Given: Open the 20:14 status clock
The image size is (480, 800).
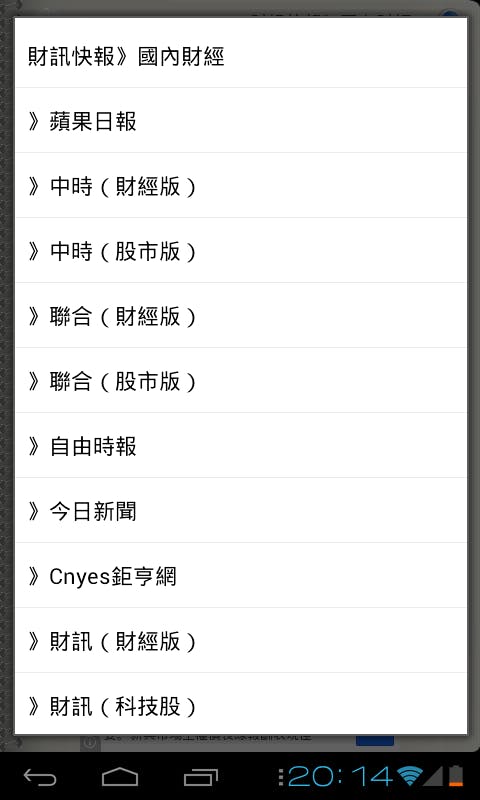Looking at the screenshot, I should click(x=340, y=776).
